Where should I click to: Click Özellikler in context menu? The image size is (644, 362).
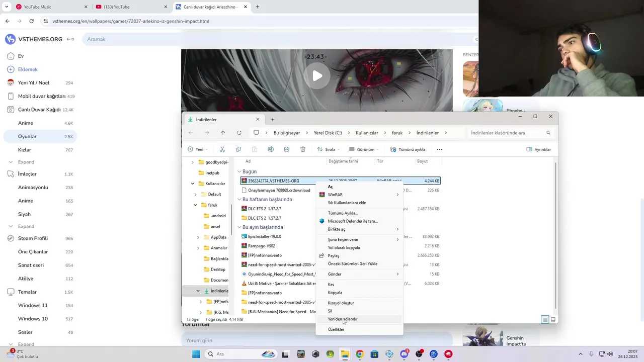click(x=359, y=329)
